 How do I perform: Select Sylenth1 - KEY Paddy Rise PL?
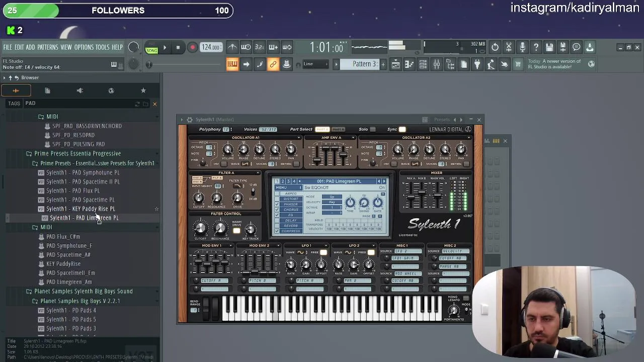click(80, 209)
